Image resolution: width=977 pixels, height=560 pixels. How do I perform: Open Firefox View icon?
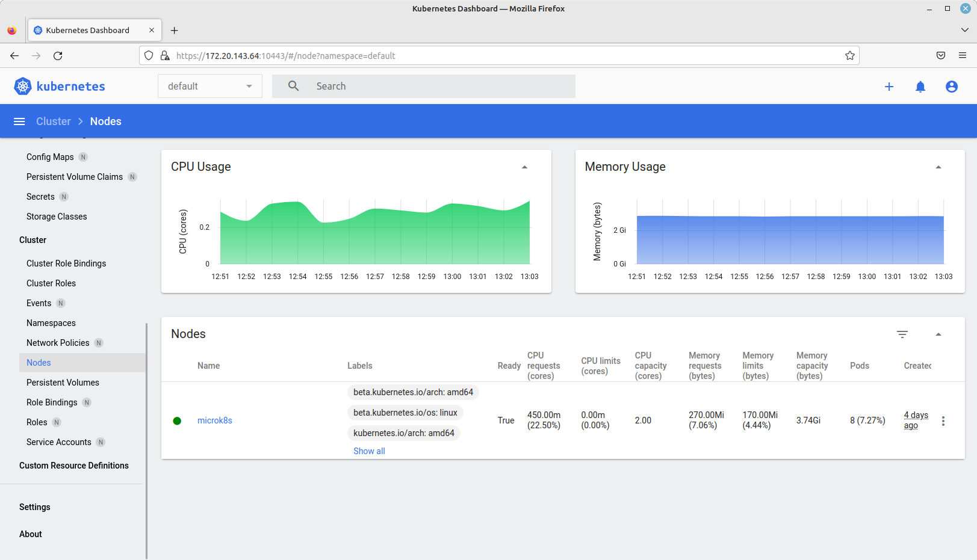point(12,30)
